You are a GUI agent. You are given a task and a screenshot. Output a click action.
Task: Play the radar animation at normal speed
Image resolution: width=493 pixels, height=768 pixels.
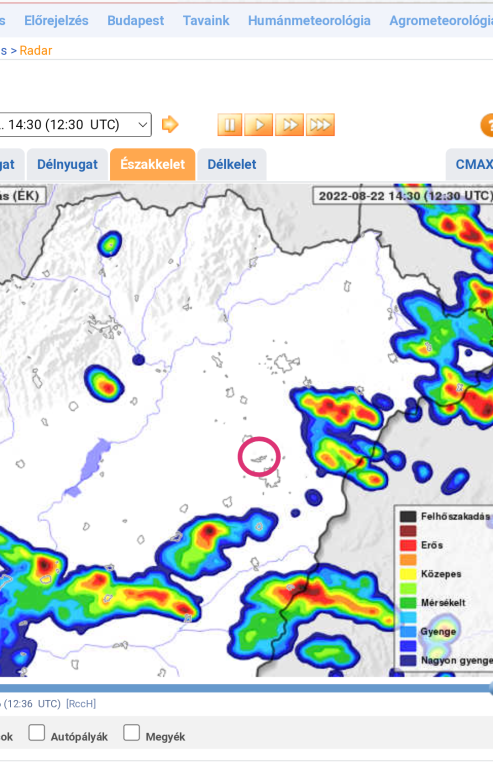[259, 125]
